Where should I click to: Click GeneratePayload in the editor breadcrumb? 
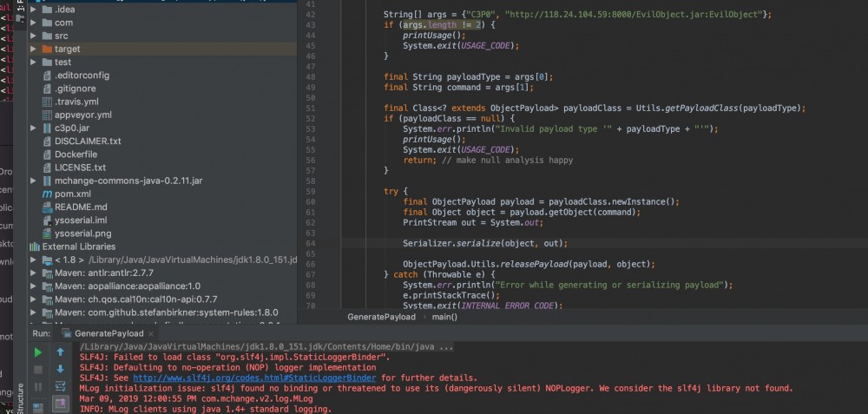(x=381, y=317)
